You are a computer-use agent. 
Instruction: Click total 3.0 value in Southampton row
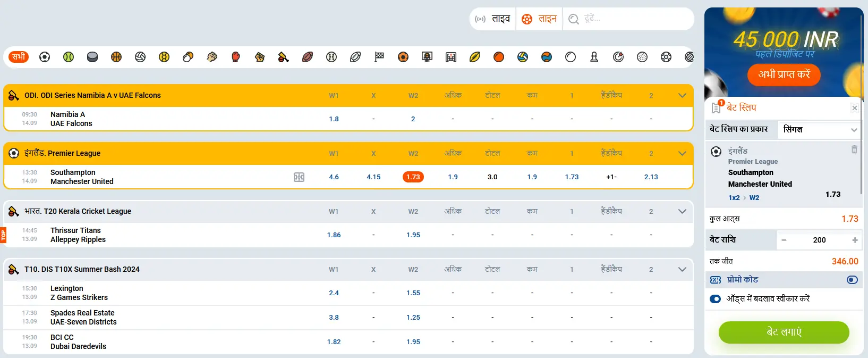click(x=492, y=177)
